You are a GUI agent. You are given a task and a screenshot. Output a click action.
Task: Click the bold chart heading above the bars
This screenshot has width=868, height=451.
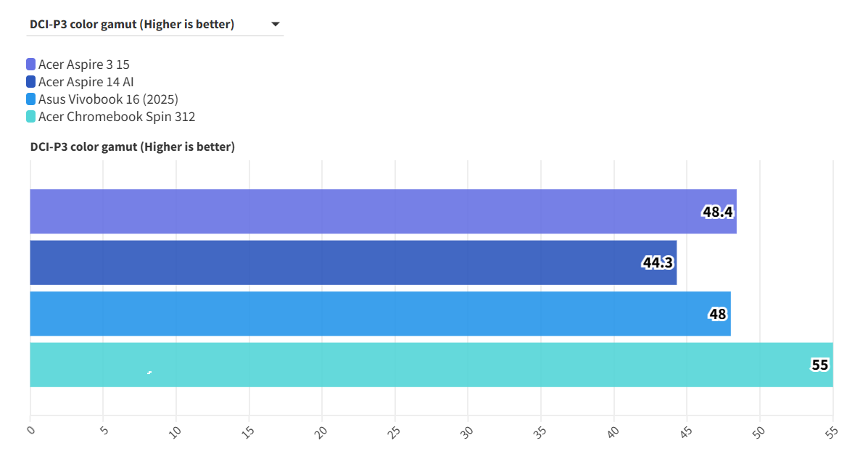133,147
